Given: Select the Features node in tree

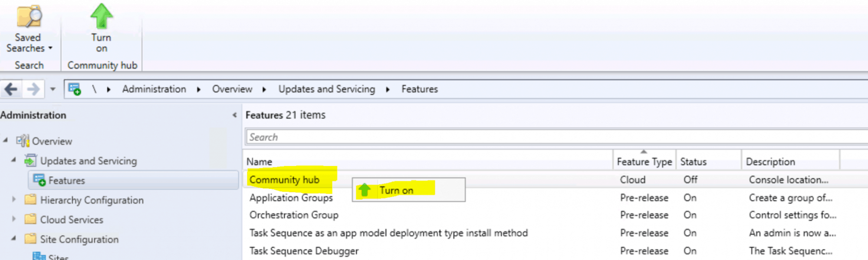Looking at the screenshot, I should coord(133,180).
